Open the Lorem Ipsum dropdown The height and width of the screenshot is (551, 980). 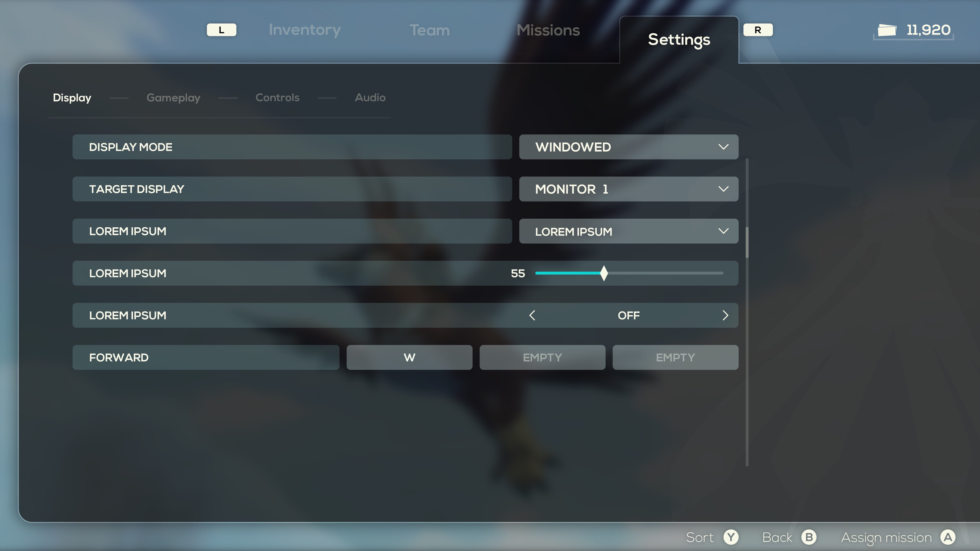(x=628, y=231)
